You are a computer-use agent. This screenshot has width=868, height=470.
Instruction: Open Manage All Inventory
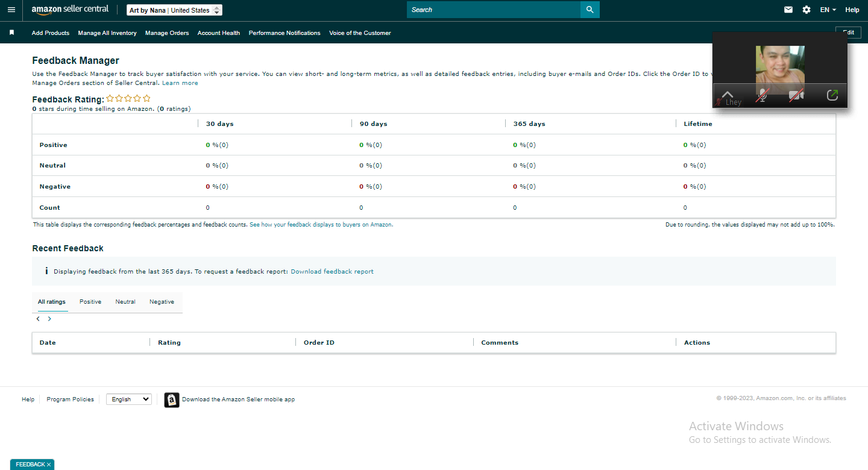tap(107, 33)
